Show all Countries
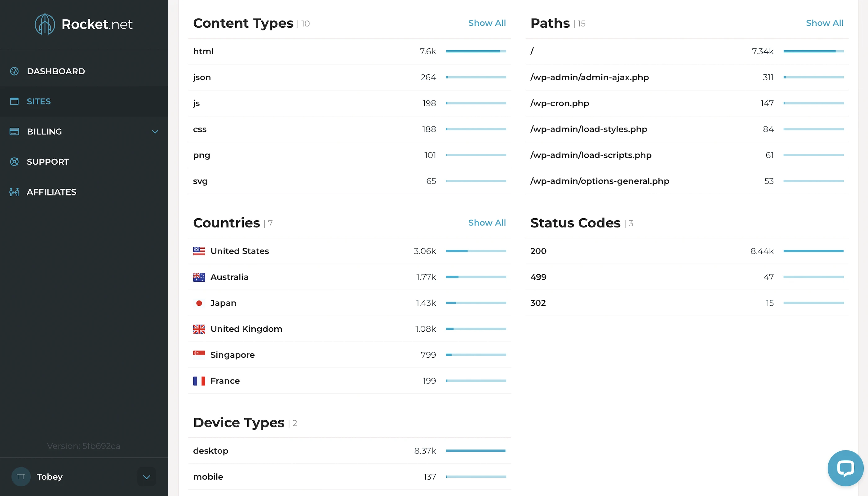 point(487,223)
